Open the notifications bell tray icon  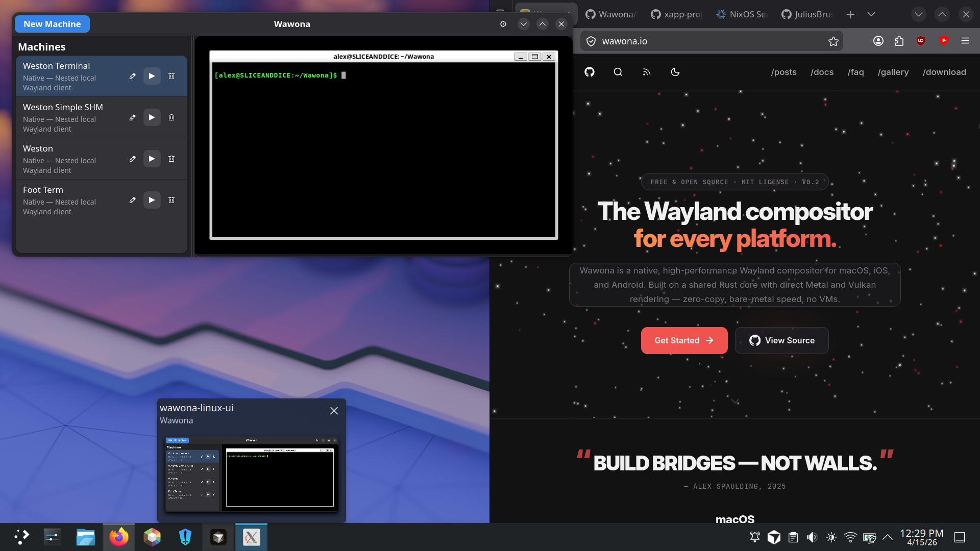pos(754,537)
